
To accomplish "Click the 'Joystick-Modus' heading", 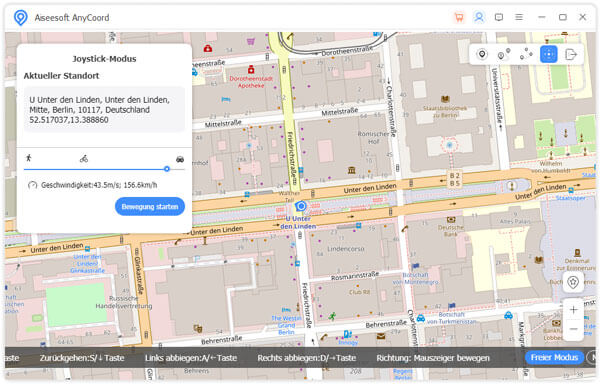I will tap(104, 59).
